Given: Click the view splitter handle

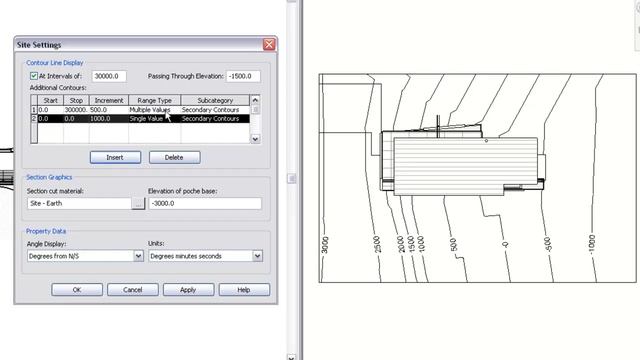Looking at the screenshot, I should click(x=291, y=178).
